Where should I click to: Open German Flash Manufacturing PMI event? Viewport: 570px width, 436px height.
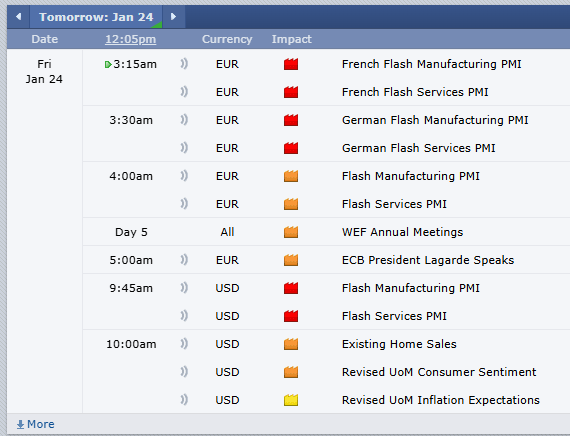435,120
